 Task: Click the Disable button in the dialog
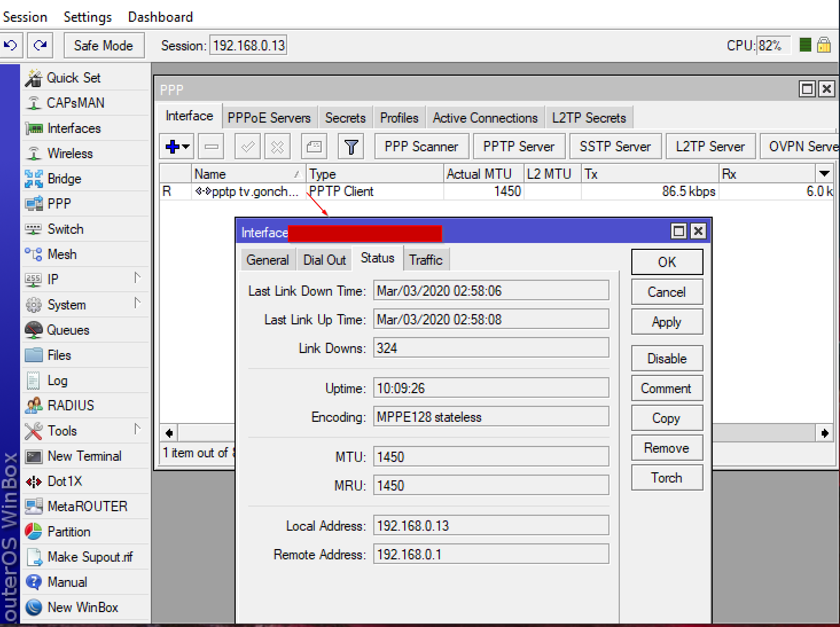(667, 359)
